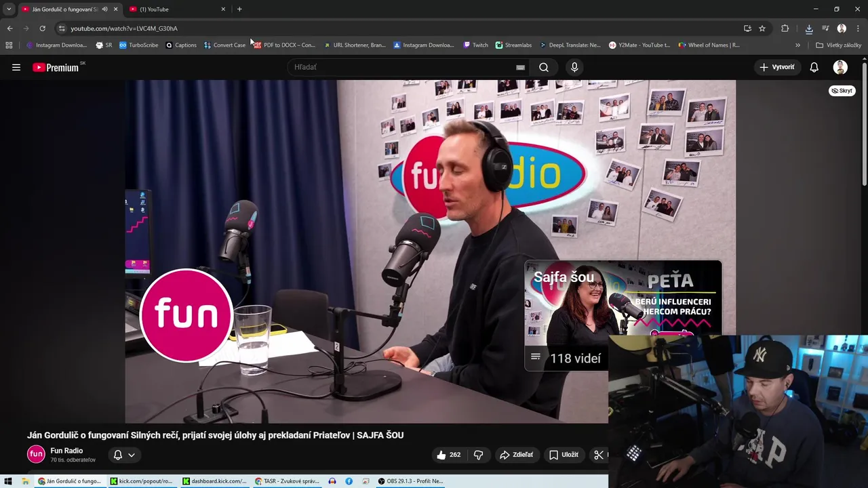Open the clip scissors button

[x=598, y=455]
